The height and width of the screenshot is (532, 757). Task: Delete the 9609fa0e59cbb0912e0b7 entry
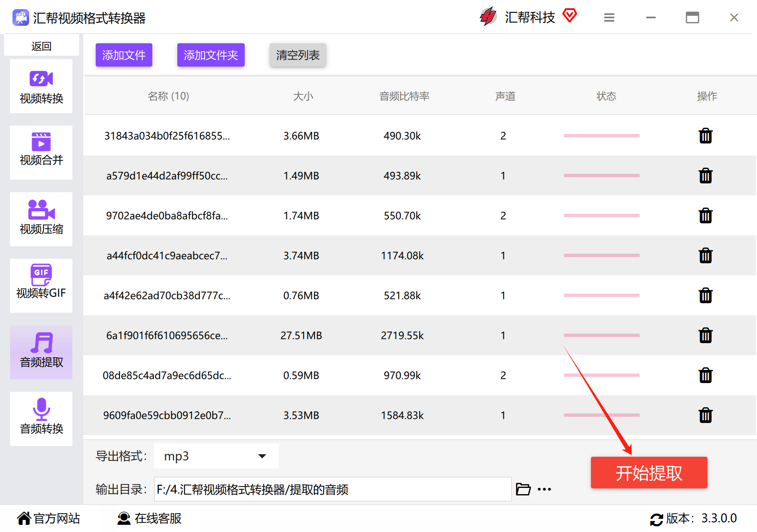[705, 415]
